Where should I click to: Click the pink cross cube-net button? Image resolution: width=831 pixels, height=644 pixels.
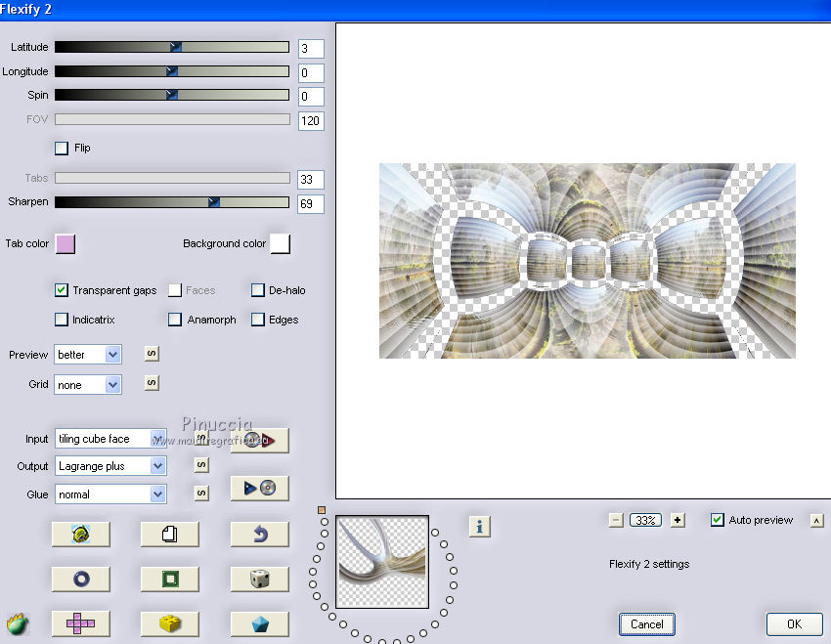click(x=80, y=623)
